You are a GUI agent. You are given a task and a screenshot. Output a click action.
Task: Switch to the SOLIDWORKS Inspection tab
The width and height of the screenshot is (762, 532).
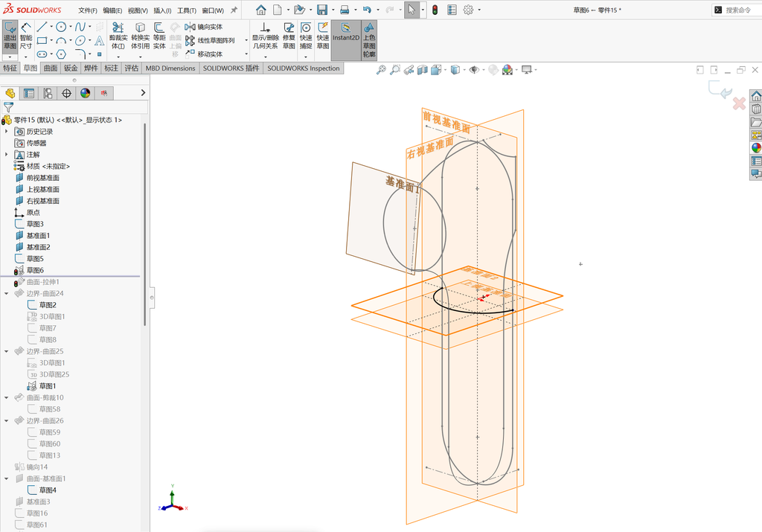point(304,68)
